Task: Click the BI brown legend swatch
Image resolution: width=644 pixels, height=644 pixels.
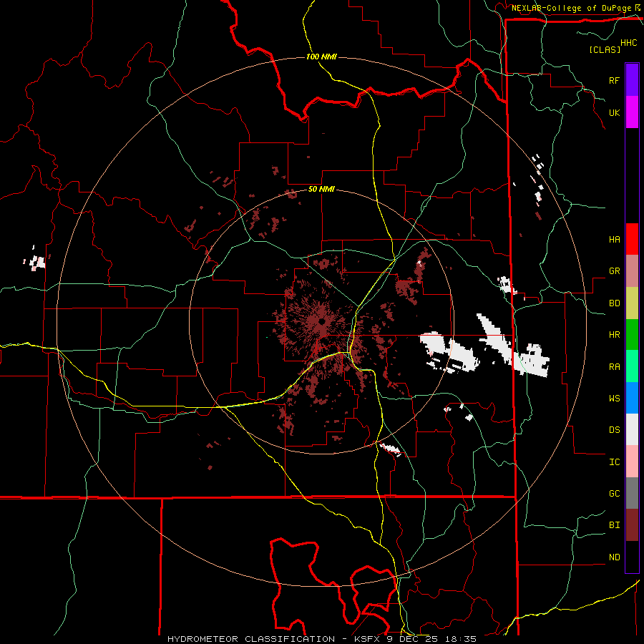Action: pos(632,525)
